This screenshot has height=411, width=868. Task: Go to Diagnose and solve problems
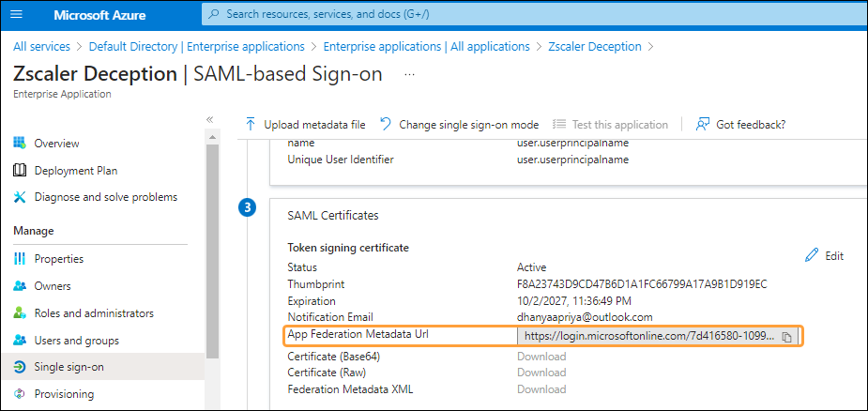(x=105, y=197)
